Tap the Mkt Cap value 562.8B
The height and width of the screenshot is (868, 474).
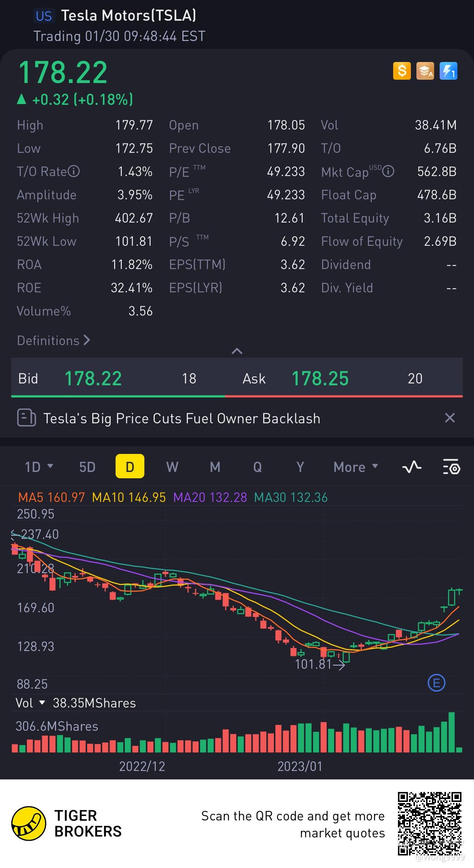point(437,172)
